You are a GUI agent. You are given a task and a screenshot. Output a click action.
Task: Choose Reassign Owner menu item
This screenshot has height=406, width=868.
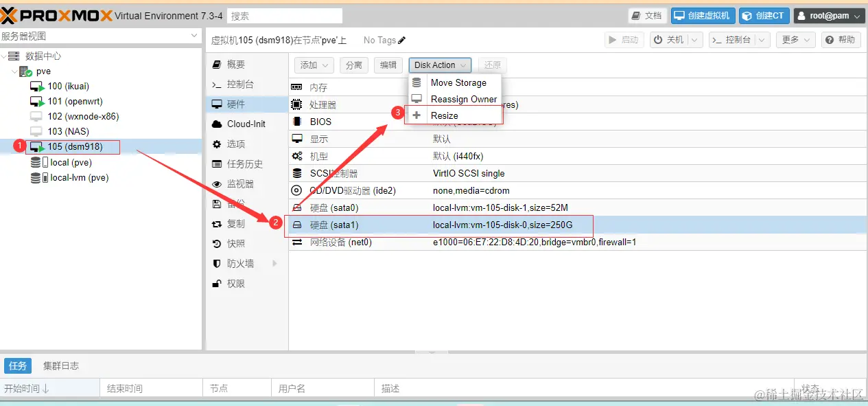click(x=456, y=99)
